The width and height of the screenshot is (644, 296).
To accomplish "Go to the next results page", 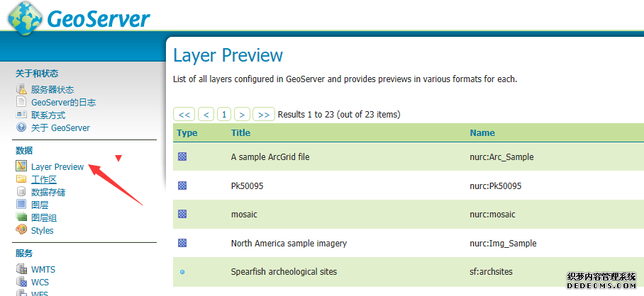I will [x=243, y=114].
